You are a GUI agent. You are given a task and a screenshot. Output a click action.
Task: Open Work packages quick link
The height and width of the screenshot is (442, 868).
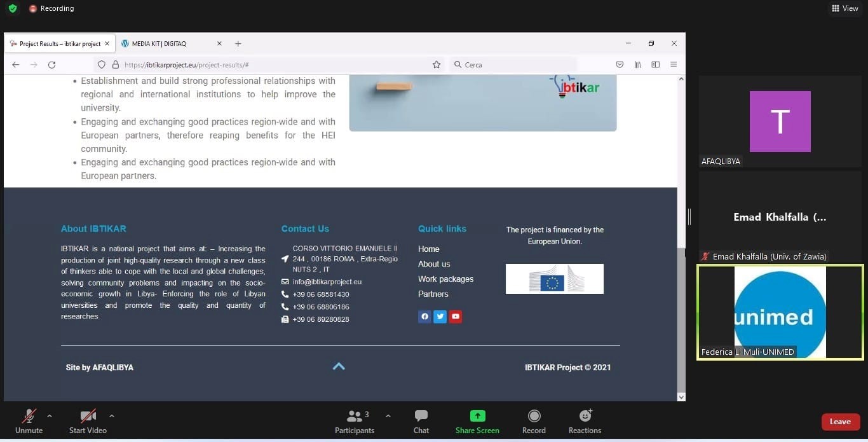click(445, 279)
